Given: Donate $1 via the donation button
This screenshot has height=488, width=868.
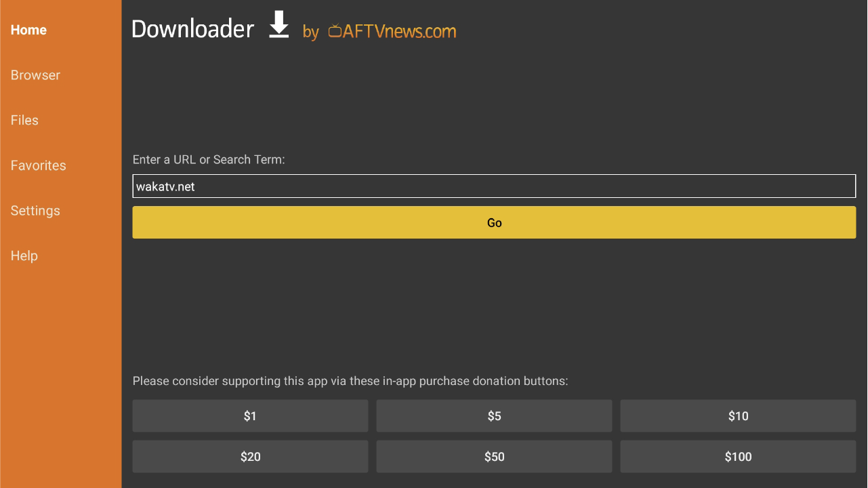Looking at the screenshot, I should point(250,415).
